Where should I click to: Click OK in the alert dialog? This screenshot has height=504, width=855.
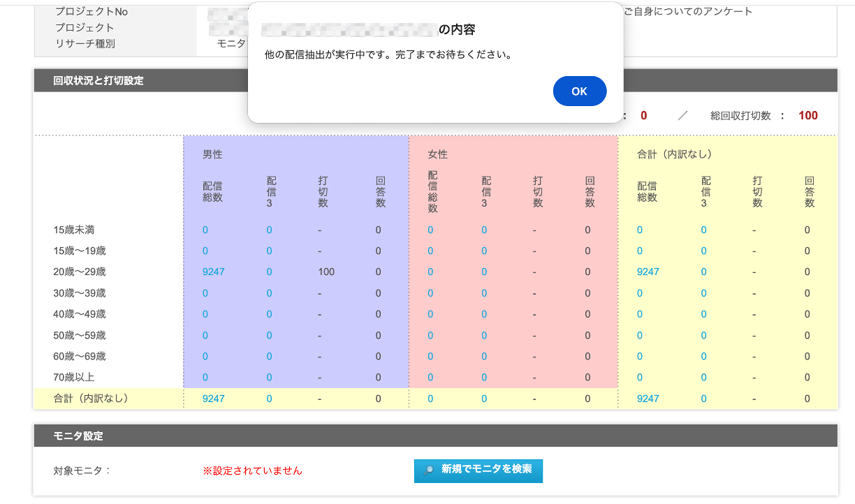click(579, 91)
